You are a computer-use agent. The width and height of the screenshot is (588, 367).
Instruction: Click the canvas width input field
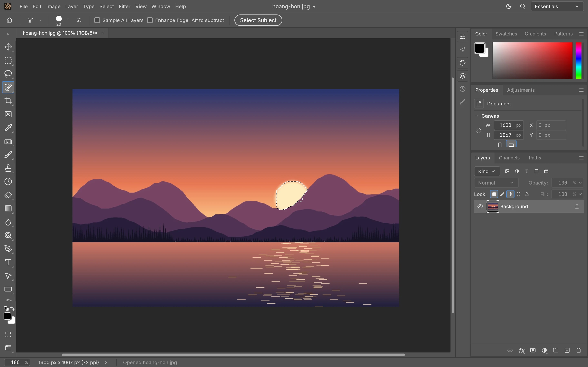508,125
